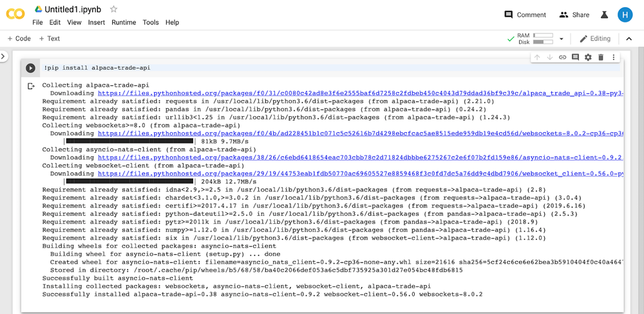Open the Tools menu
644x314 pixels.
(151, 22)
